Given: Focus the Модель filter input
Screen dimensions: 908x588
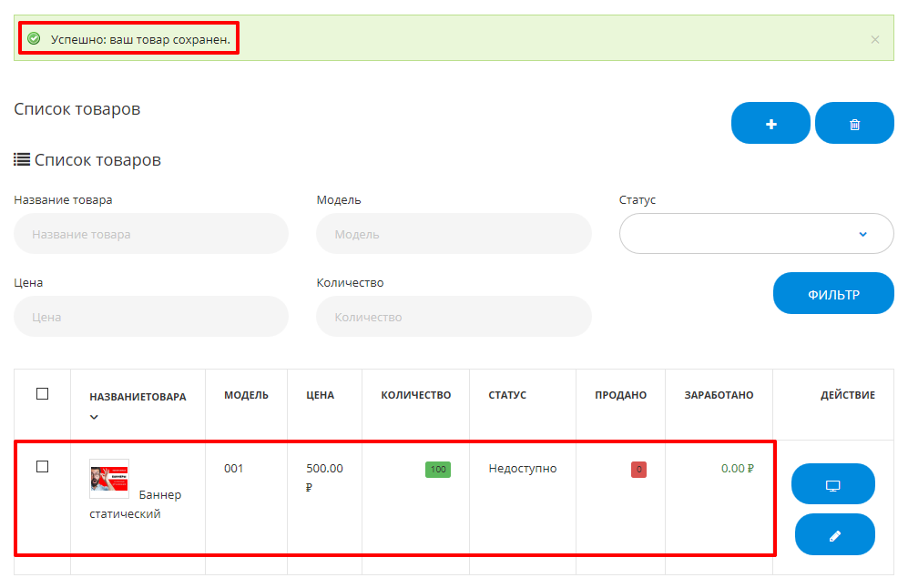Looking at the screenshot, I should pyautogui.click(x=454, y=234).
